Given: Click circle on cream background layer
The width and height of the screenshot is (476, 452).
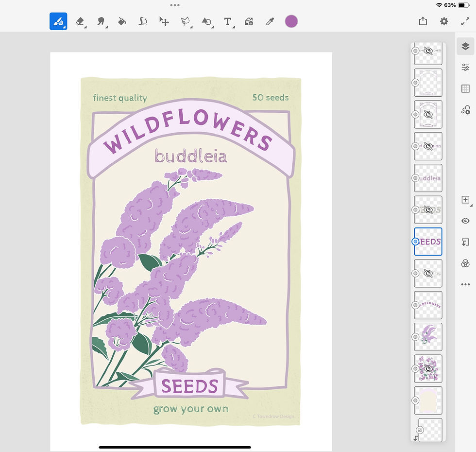Looking at the screenshot, I should pos(415,400).
